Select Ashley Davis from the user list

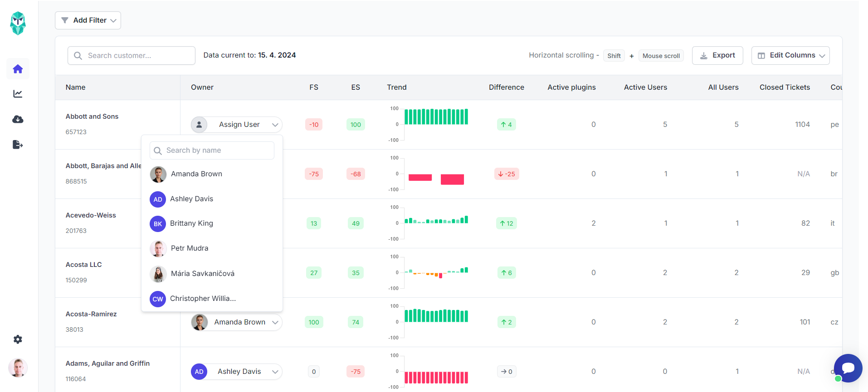[212, 199]
